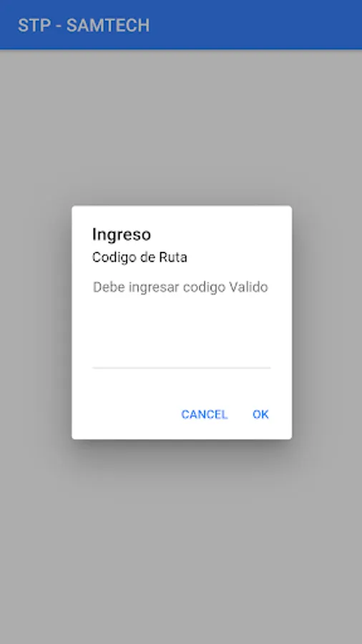Confirm the route code with OK
Screen dimensions: 362x644
coord(260,414)
